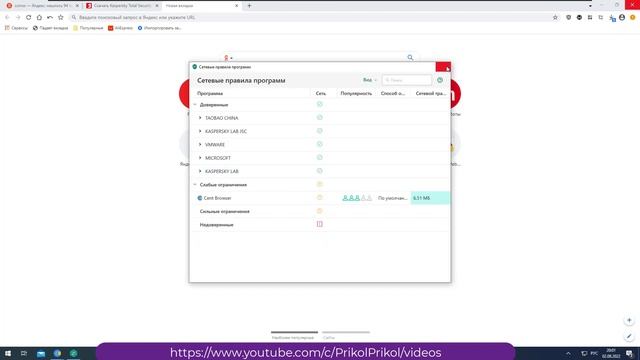Sort by the Программа column header

210,93
